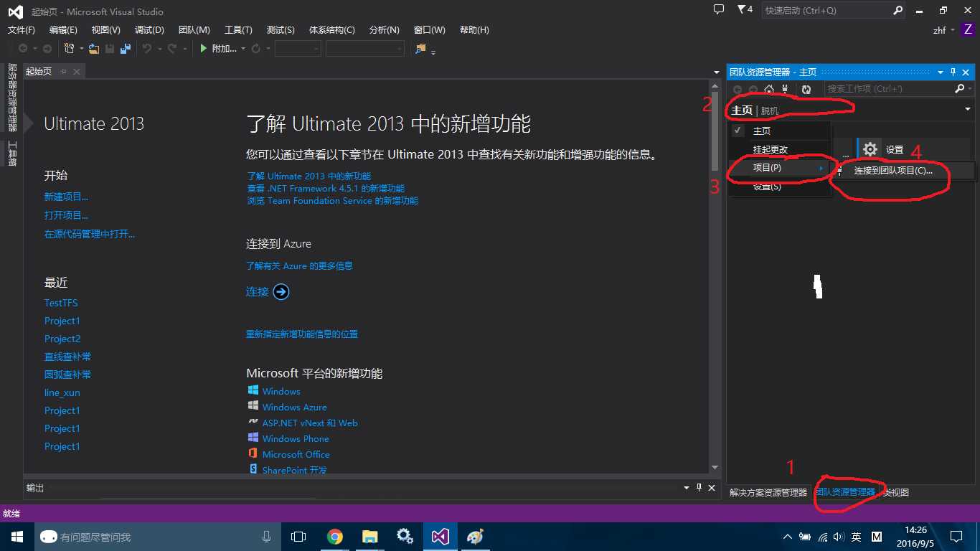Open the 团队(M) menu

click(x=194, y=30)
